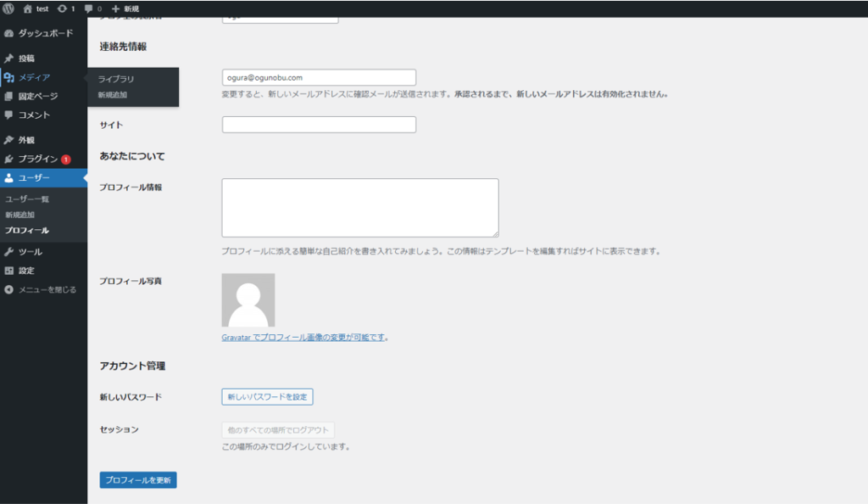Select ライブラリ in media flyout submenu
This screenshot has height=504, width=868.
point(115,79)
